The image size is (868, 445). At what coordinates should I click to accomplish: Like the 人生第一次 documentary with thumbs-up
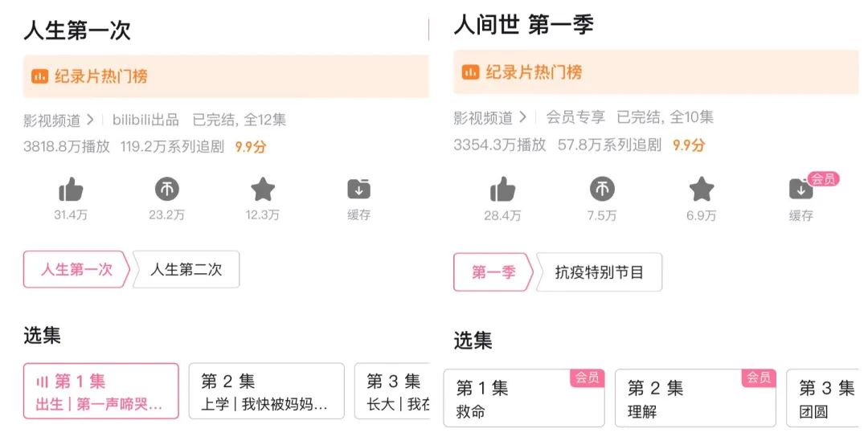[x=71, y=190]
